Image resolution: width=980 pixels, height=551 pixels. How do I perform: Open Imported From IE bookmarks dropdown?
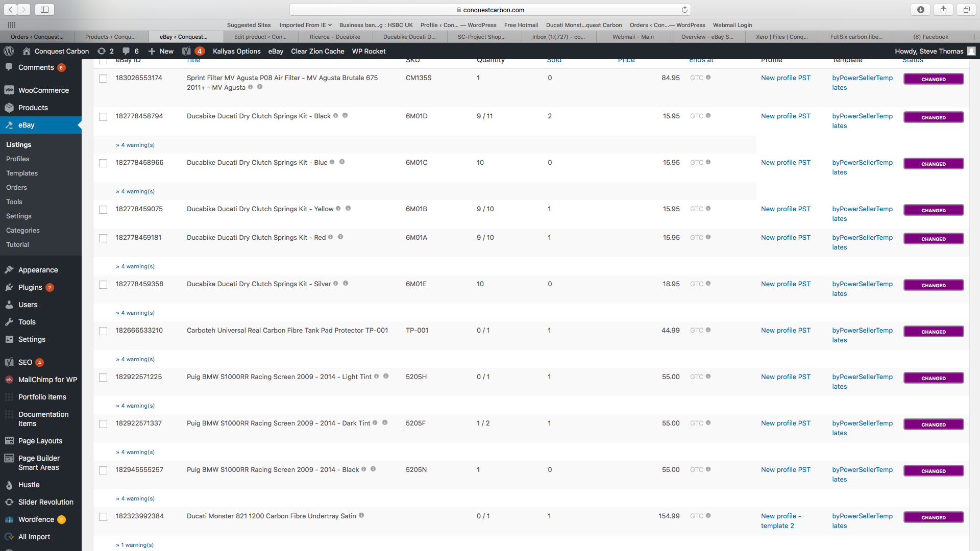pyautogui.click(x=305, y=25)
